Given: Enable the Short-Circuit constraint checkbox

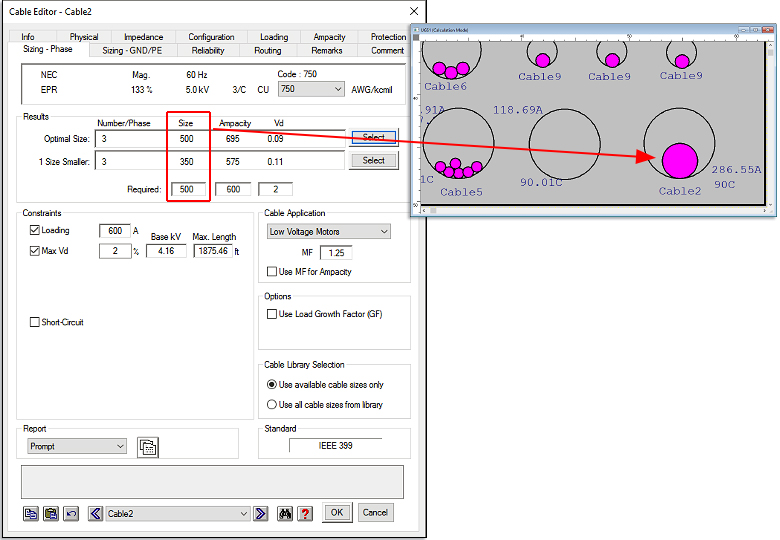Looking at the screenshot, I should tap(35, 322).
